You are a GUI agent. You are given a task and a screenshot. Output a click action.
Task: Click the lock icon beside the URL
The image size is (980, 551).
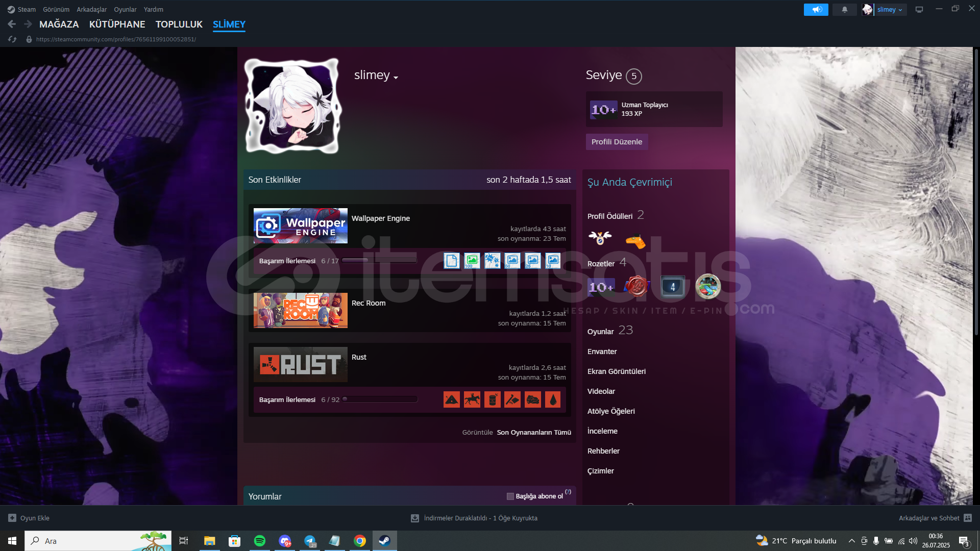(x=29, y=39)
